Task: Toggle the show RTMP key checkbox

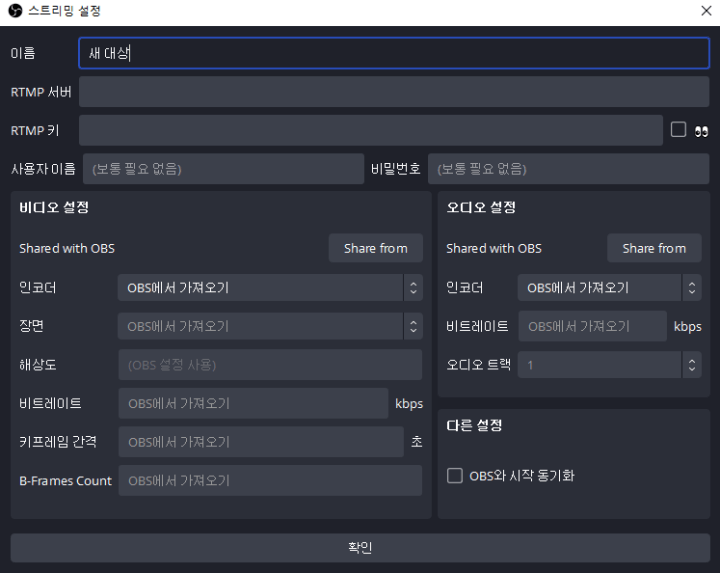Action: pyautogui.click(x=678, y=129)
